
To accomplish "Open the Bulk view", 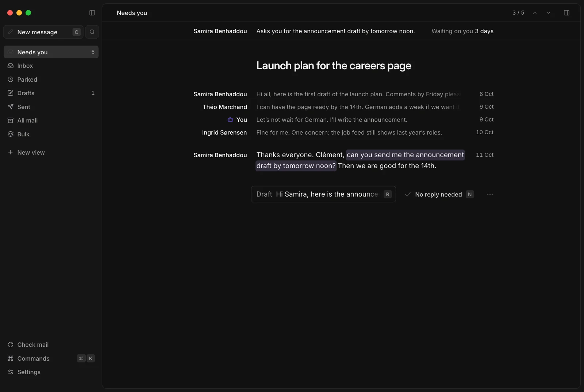I will [51, 134].
